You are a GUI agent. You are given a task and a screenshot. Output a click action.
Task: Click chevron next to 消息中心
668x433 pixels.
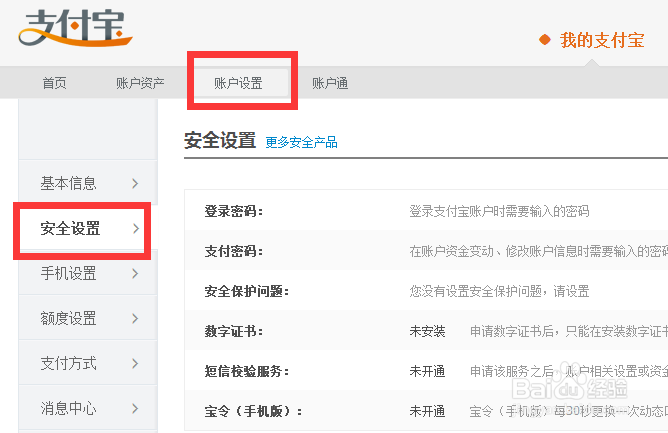135,409
